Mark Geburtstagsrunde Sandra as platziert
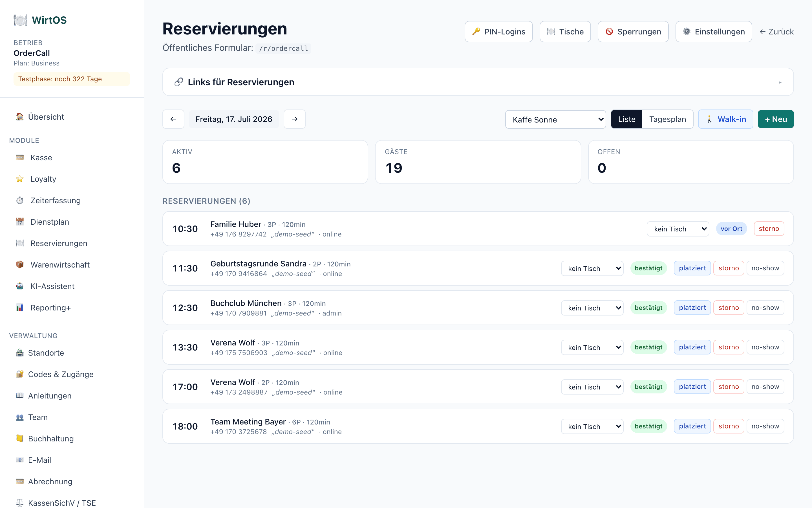The width and height of the screenshot is (812, 508). click(692, 268)
